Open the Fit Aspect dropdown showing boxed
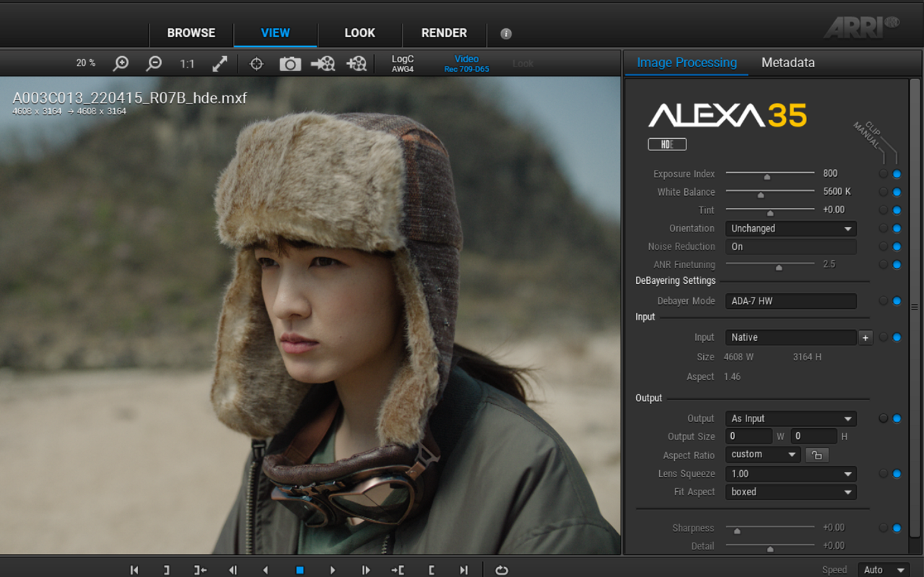This screenshot has width=924, height=577. click(790, 492)
